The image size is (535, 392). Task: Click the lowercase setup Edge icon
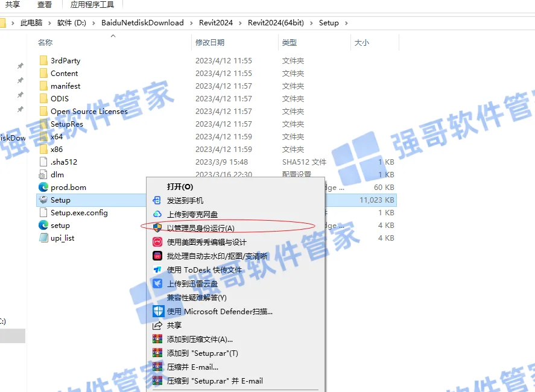click(43, 225)
